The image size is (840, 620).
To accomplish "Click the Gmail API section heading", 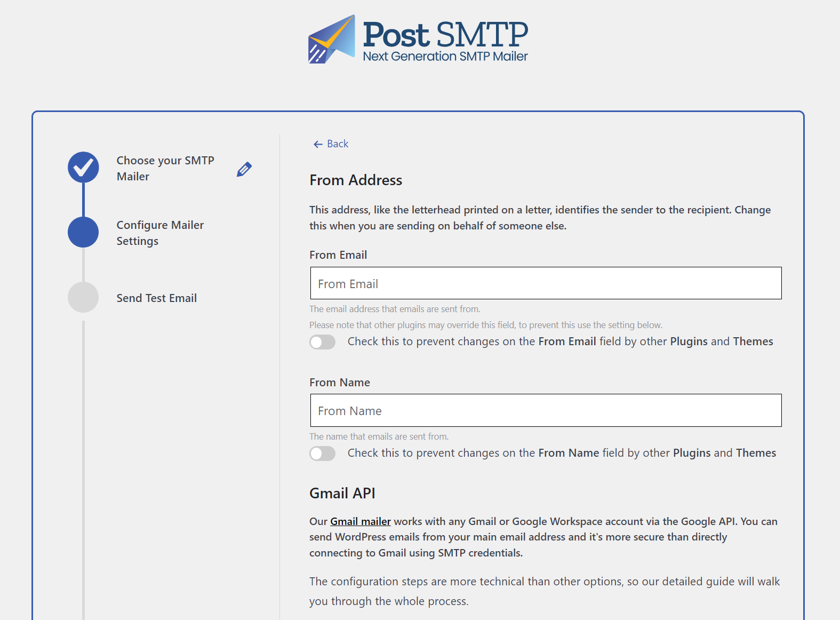I will 342,493.
